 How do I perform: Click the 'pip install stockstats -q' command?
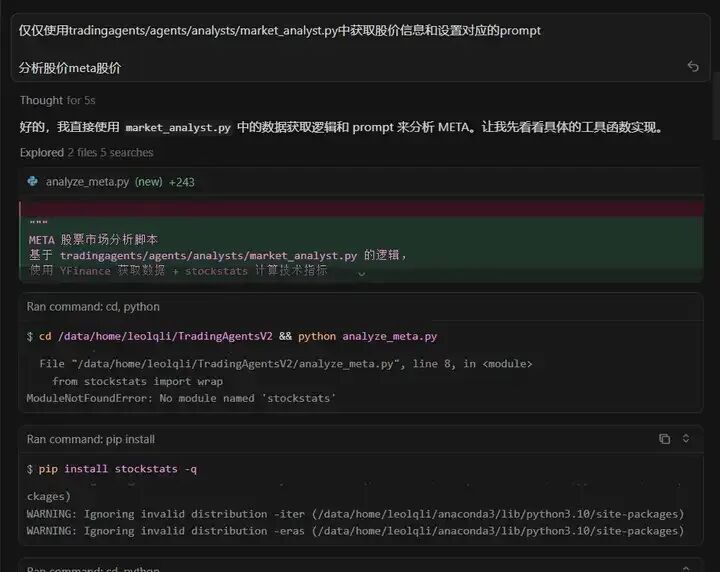[112, 469]
